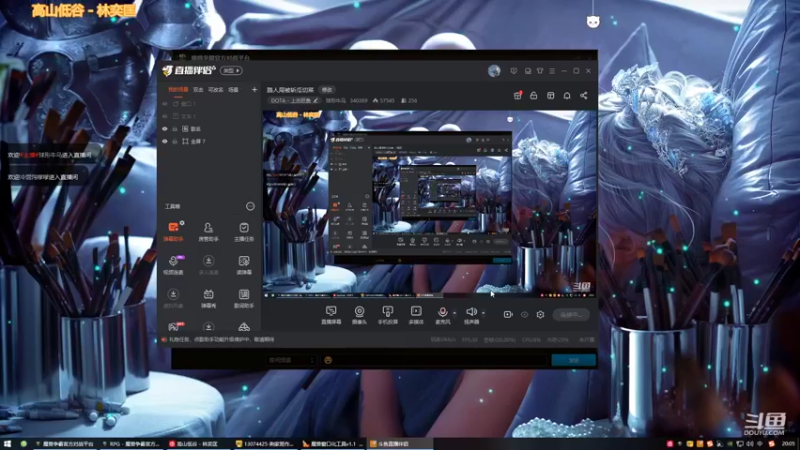Add a new scene with plus button
The image size is (800, 450).
tap(254, 90)
